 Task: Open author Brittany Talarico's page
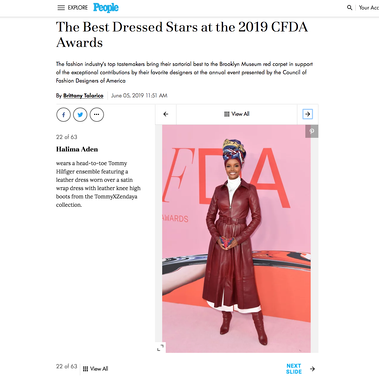click(83, 96)
